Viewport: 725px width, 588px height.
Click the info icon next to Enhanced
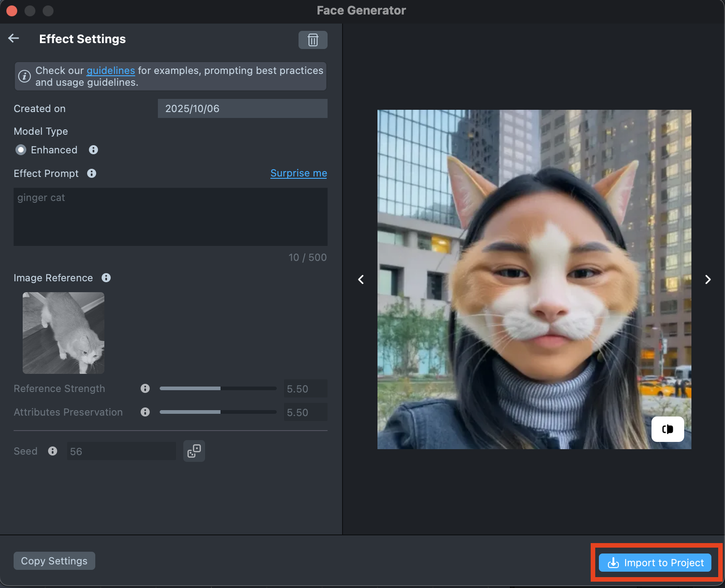[x=93, y=150]
